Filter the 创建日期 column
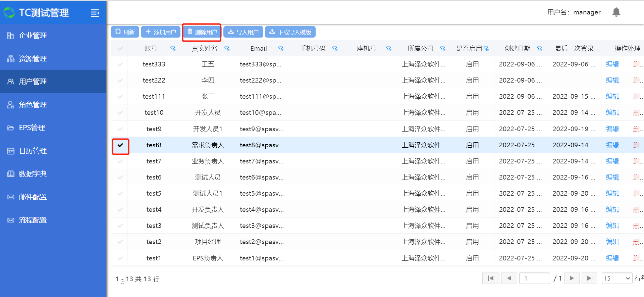The width and height of the screenshot is (644, 297). [x=540, y=49]
